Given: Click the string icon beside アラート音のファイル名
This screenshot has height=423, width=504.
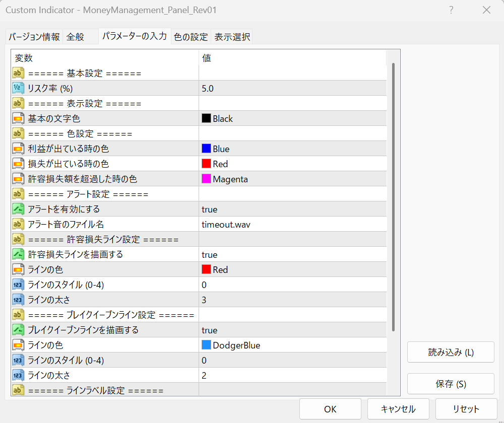Looking at the screenshot, I should 18,224.
